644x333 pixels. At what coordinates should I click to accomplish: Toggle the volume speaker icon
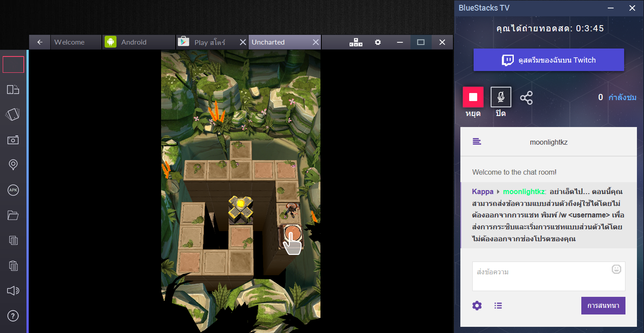(13, 291)
